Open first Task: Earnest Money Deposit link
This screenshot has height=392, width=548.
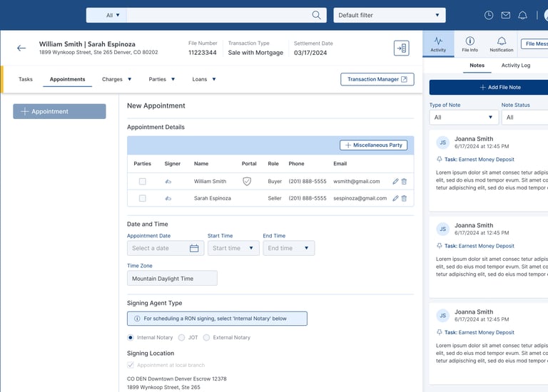pos(479,159)
